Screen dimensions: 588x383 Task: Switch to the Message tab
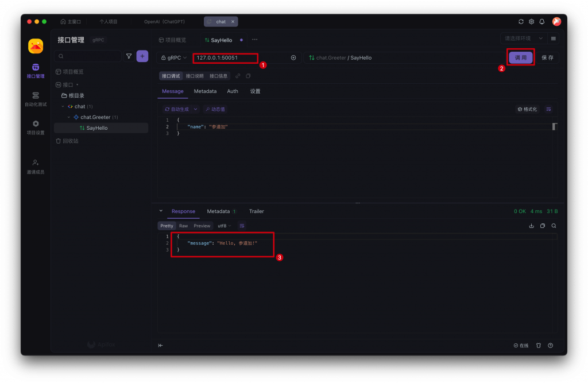point(172,91)
